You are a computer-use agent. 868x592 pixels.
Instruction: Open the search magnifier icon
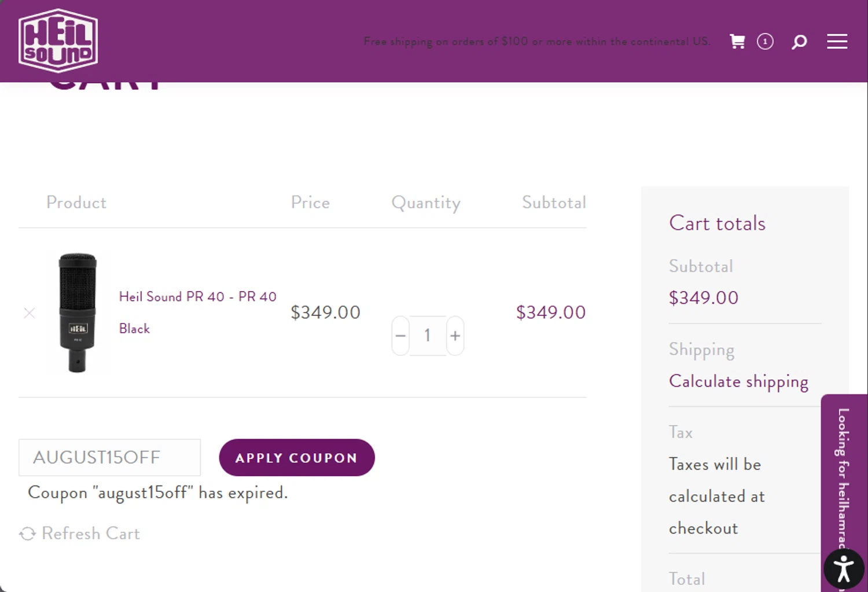point(799,42)
